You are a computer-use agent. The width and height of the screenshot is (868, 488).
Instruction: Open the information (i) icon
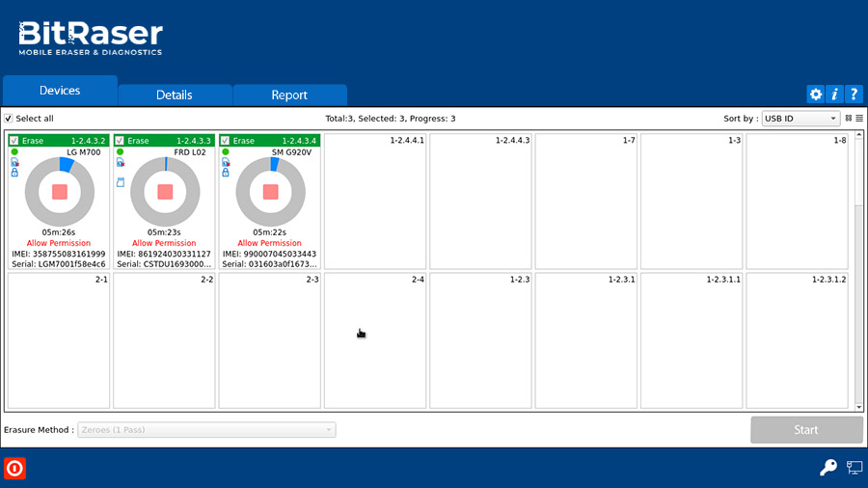pyautogui.click(x=835, y=95)
